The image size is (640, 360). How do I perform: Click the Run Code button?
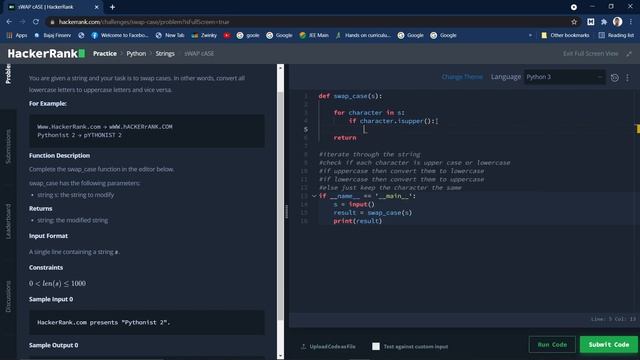(x=552, y=344)
